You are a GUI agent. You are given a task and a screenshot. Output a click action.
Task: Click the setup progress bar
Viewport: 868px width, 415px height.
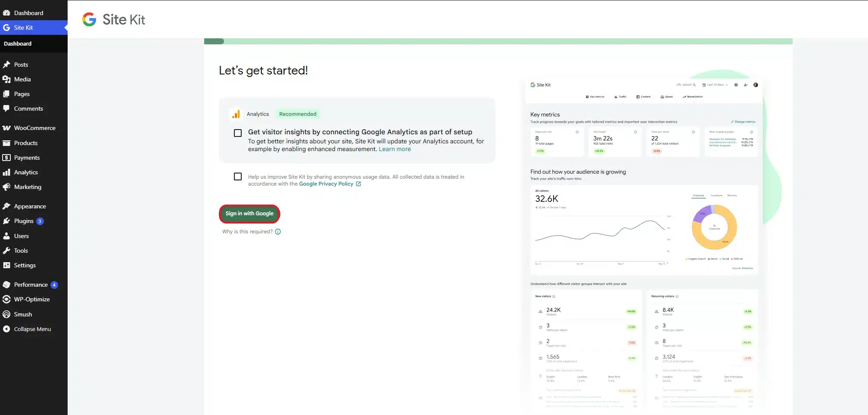tap(498, 41)
